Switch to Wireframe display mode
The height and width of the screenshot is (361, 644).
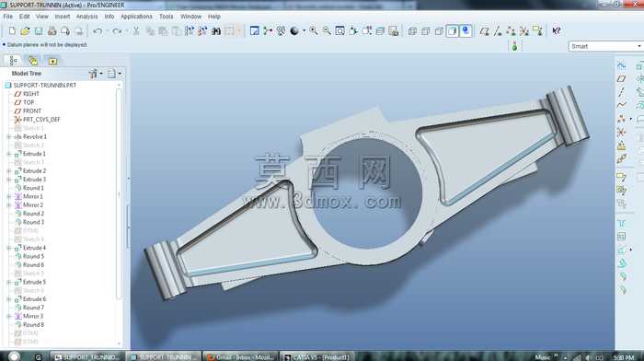412,30
